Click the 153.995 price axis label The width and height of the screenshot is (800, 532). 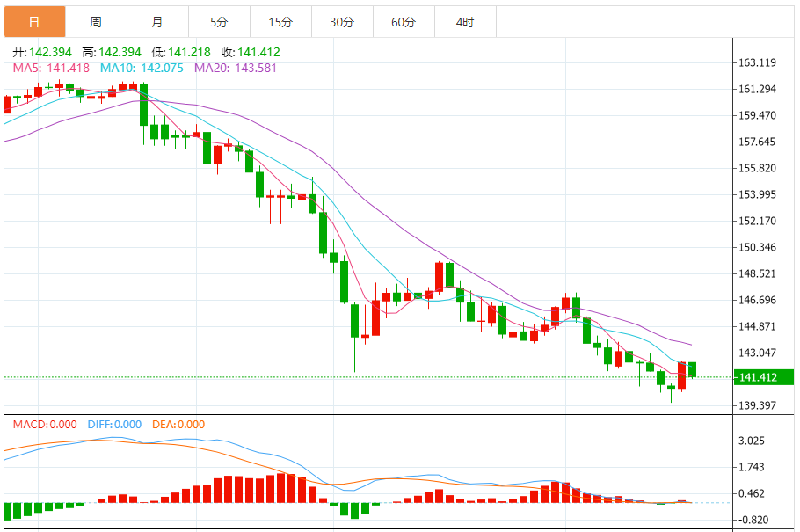tap(757, 194)
